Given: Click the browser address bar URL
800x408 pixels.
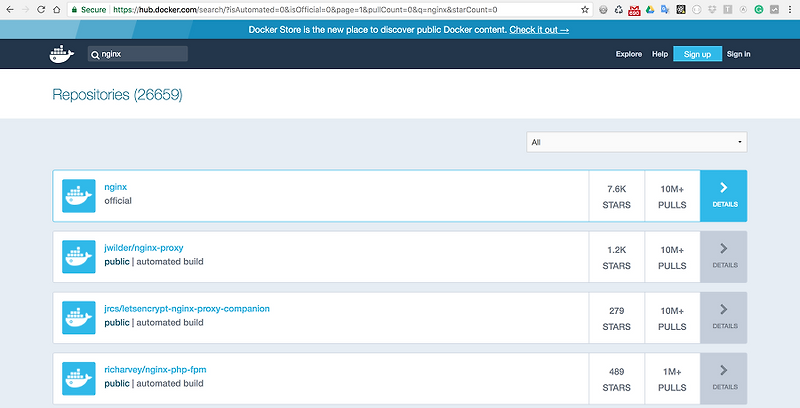Looking at the screenshot, I should click(305, 10).
